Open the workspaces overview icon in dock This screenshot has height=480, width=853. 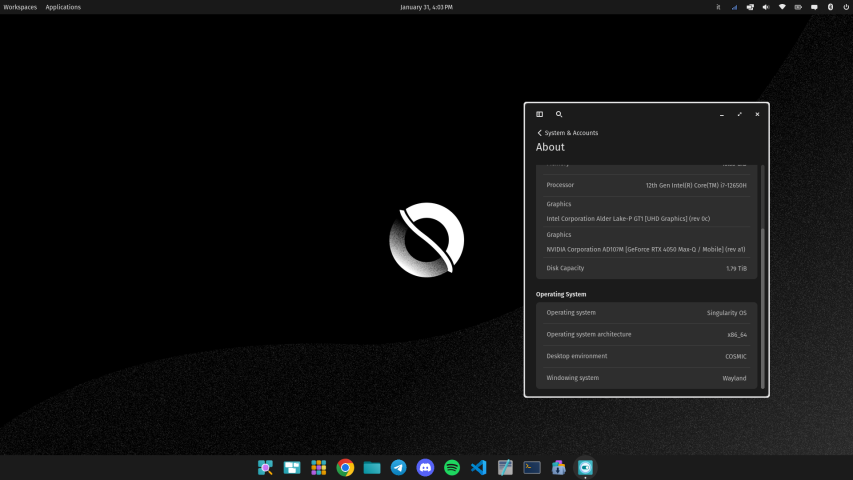292,467
